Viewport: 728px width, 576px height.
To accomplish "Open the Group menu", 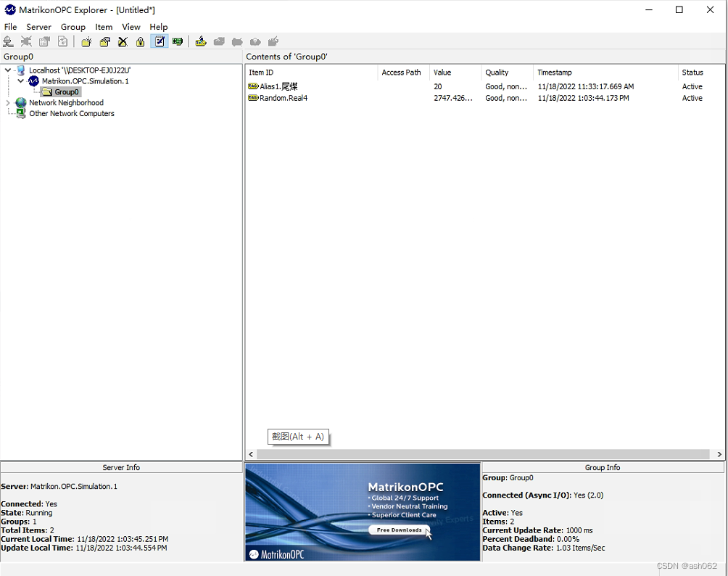I will point(73,27).
